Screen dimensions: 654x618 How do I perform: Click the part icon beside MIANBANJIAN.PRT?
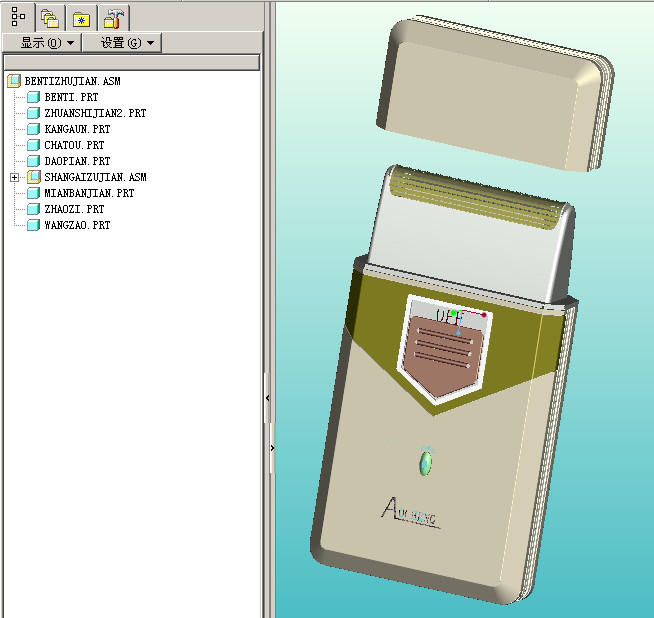33,193
